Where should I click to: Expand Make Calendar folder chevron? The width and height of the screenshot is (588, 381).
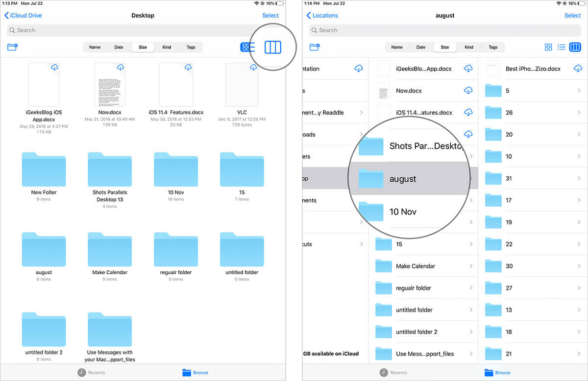471,266
